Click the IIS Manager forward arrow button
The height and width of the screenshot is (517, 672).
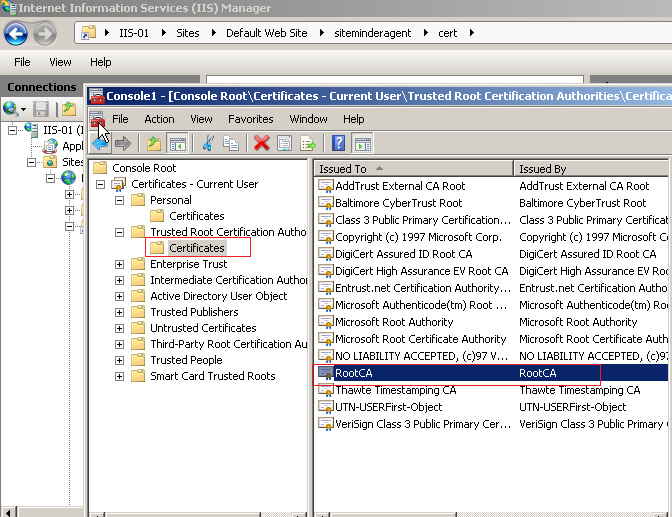point(45,33)
